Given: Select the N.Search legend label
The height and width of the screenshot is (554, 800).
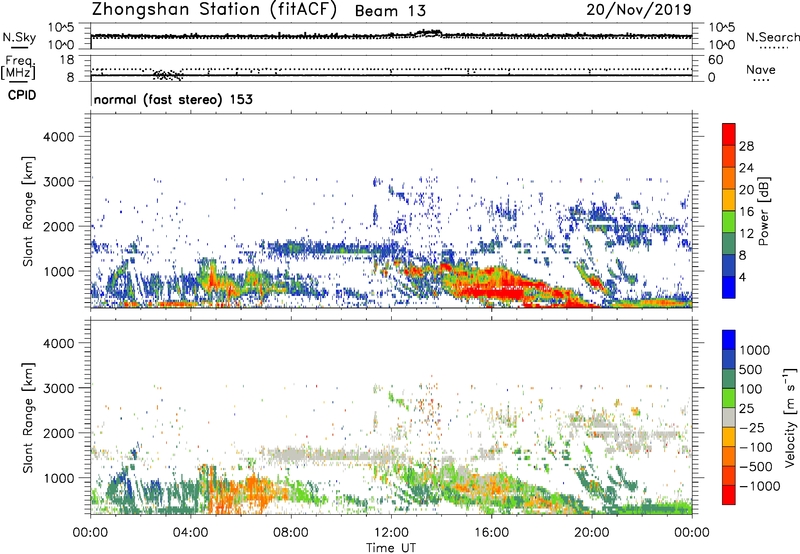Looking at the screenshot, I should tap(772, 37).
